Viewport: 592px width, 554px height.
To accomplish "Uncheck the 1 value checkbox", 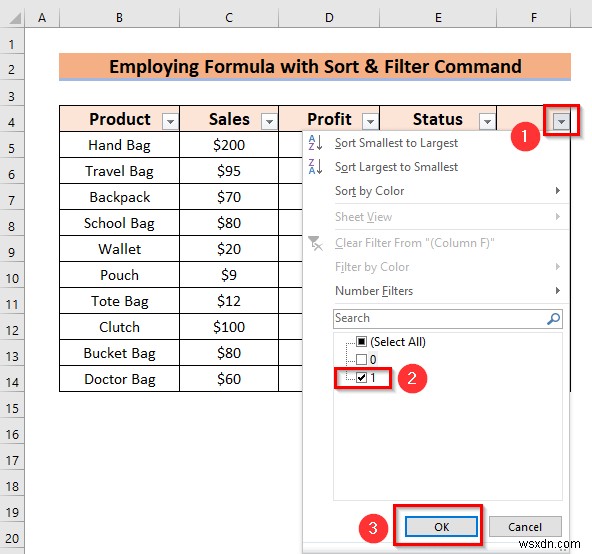I will (361, 377).
